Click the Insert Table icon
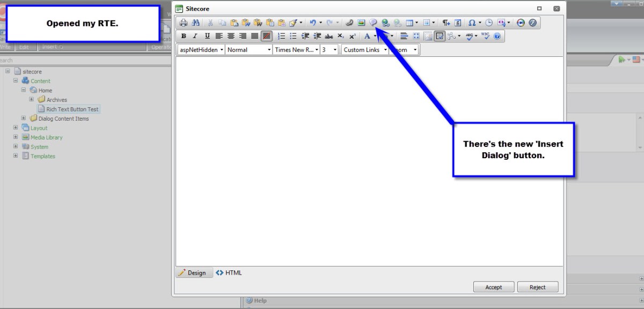 pos(409,23)
